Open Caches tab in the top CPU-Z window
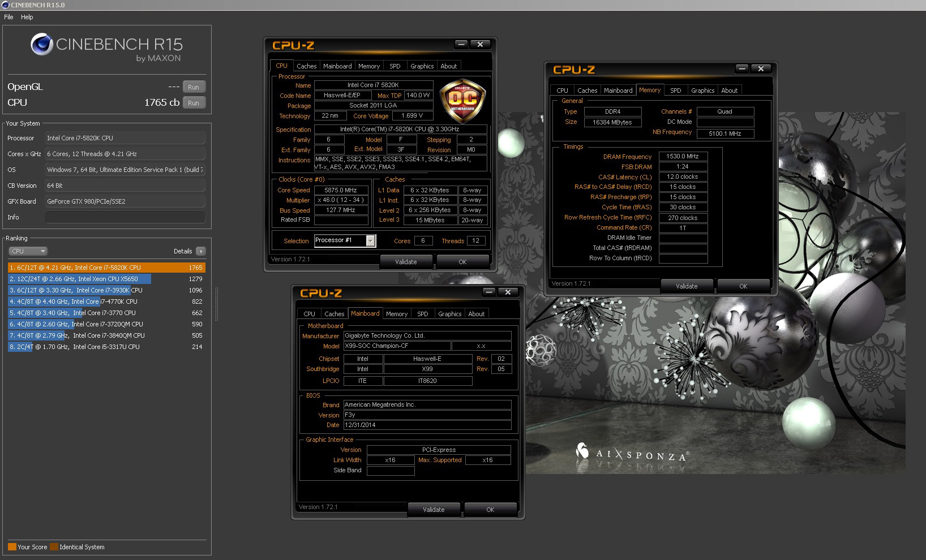 (306, 66)
